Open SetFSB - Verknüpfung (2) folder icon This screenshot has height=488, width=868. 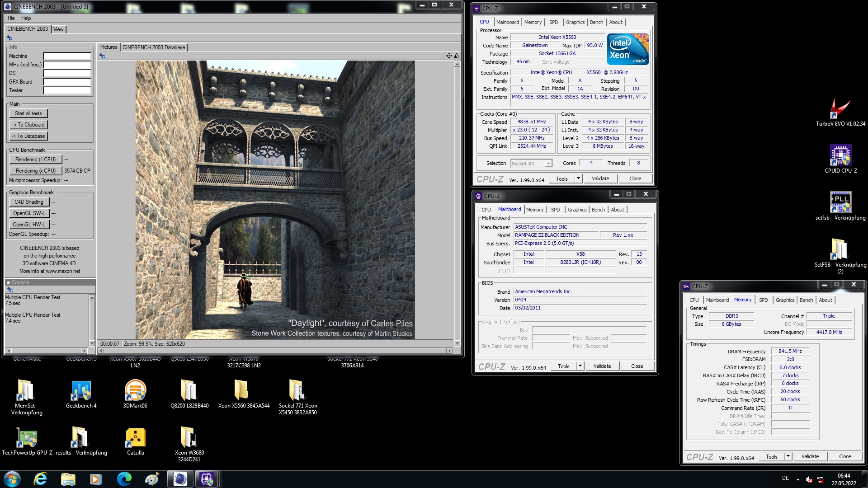click(840, 256)
